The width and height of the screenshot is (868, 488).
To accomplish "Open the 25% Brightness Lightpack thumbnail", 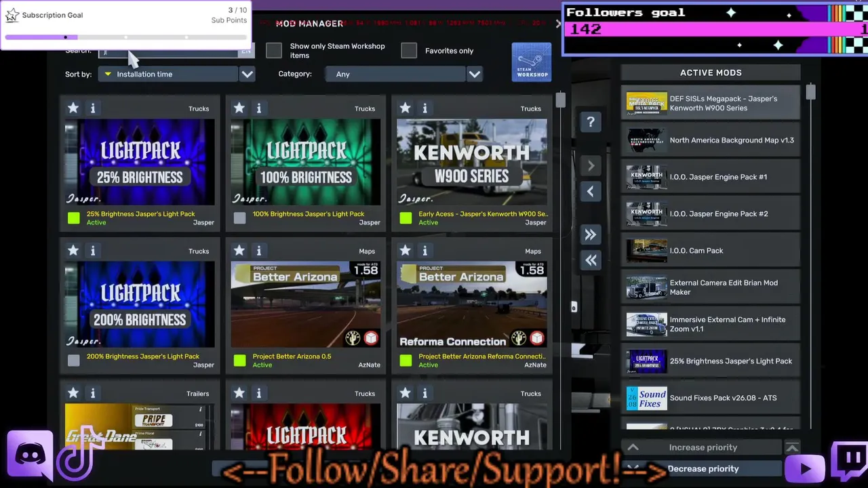I will [140, 162].
